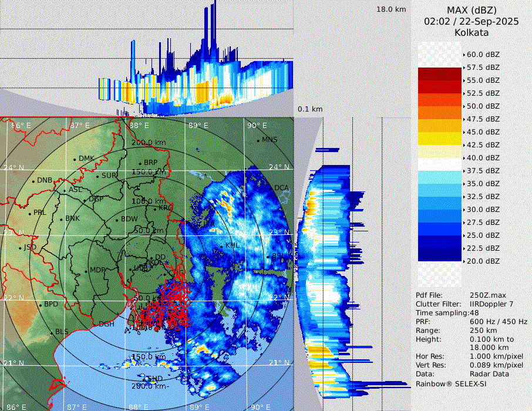Click the MAX (dBZ) title text
The width and height of the screenshot is (532, 411).
(472, 10)
